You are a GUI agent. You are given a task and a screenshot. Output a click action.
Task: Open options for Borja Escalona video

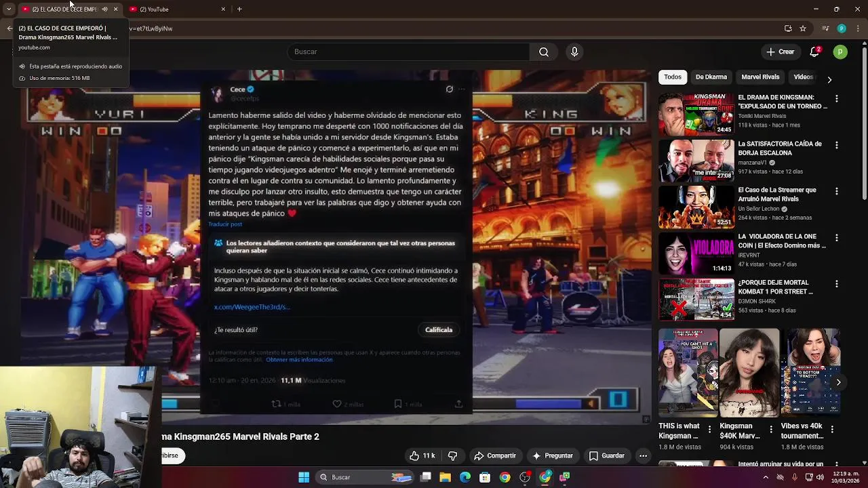pos(836,145)
